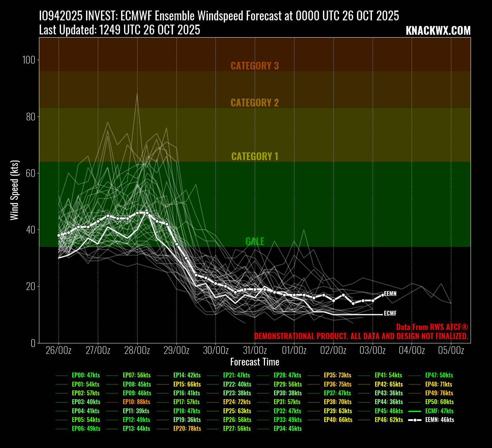Viewport: 492px width, 448px height.
Task: Click the EP00: 47kts legend entry
Action: 86,375
